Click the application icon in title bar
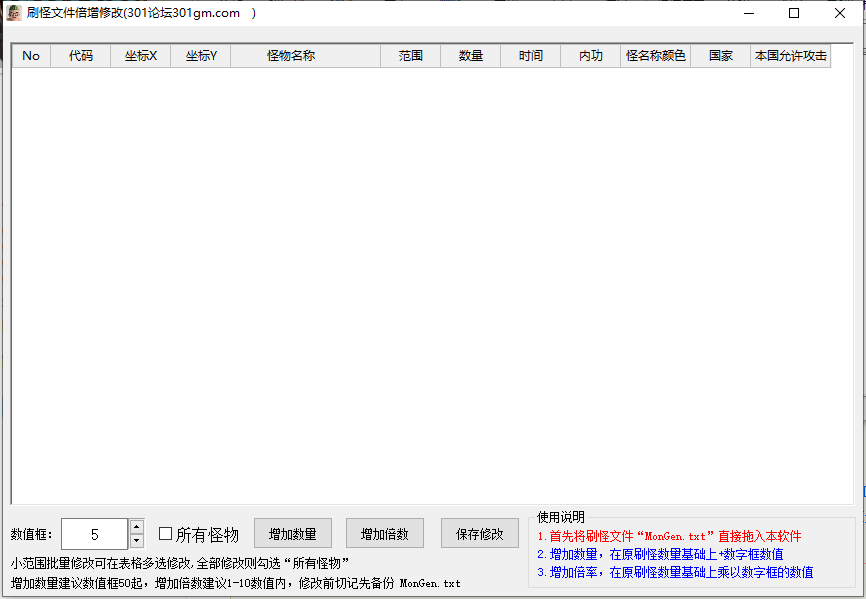Screen dimensions: 866x599 [x=14, y=13]
